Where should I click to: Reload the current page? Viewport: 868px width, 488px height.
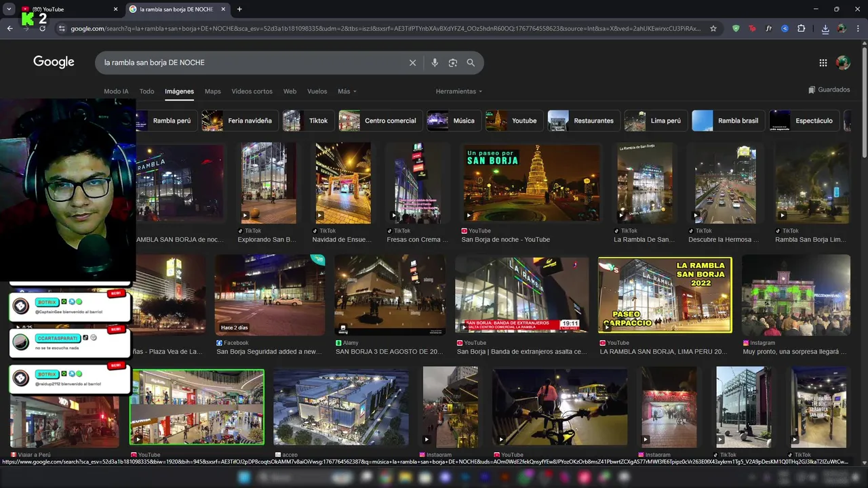42,28
